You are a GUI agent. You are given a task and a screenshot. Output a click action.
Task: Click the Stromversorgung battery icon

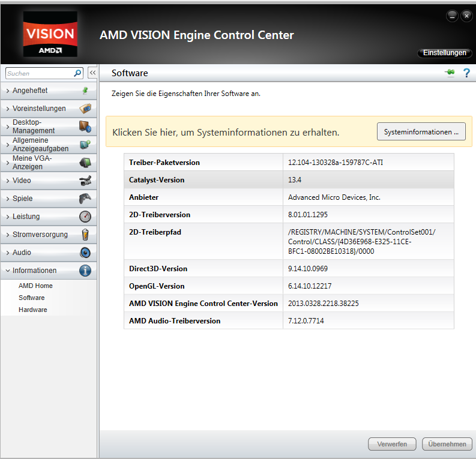tap(85, 235)
